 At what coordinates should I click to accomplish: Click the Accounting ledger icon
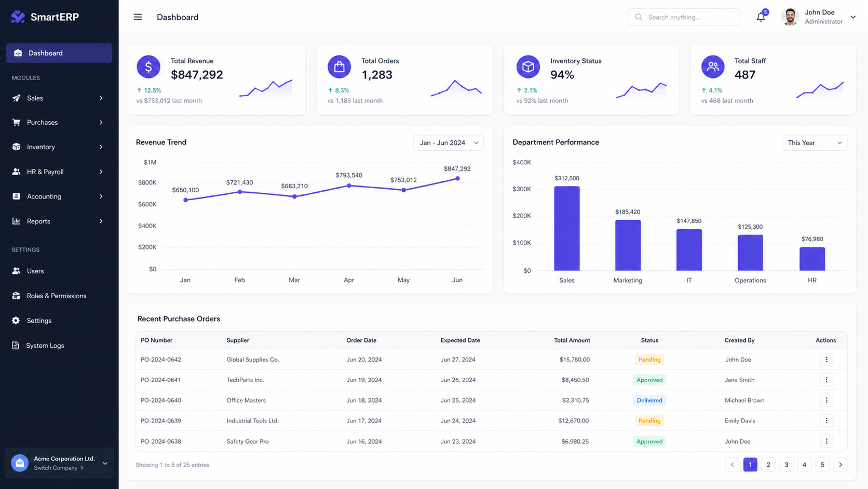tap(17, 196)
